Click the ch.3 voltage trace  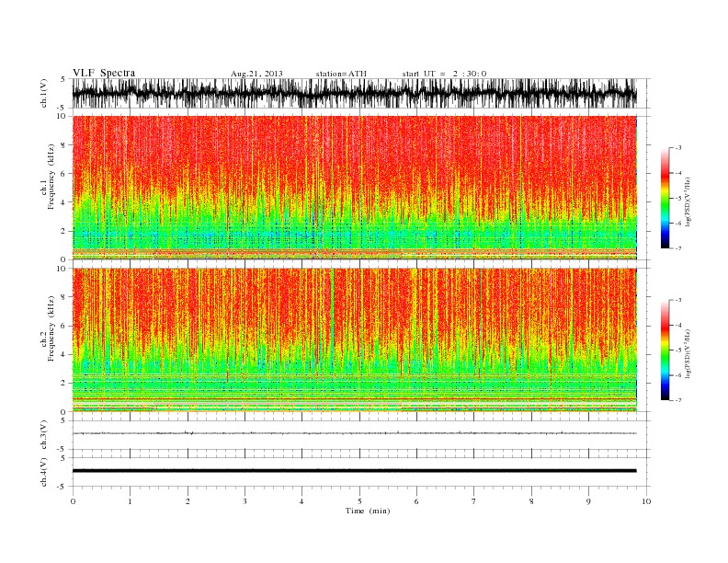[355, 433]
